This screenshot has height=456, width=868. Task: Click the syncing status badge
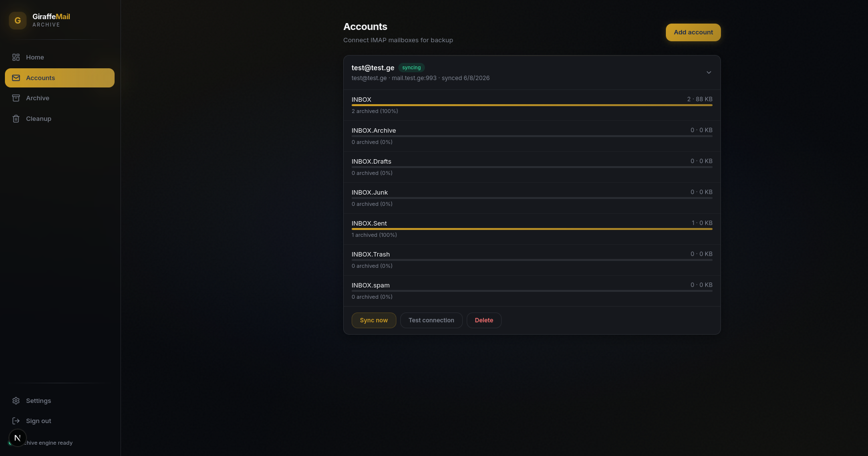coord(411,68)
